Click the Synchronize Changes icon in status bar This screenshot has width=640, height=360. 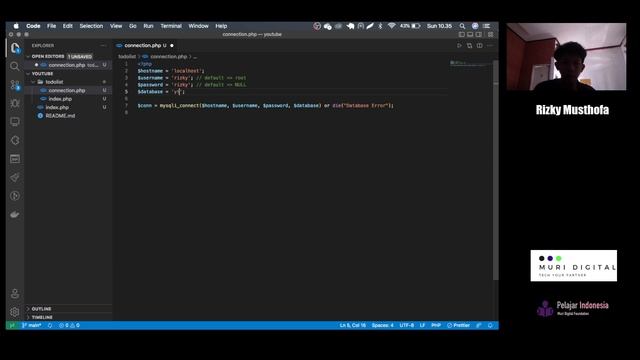pyautogui.click(x=50, y=325)
